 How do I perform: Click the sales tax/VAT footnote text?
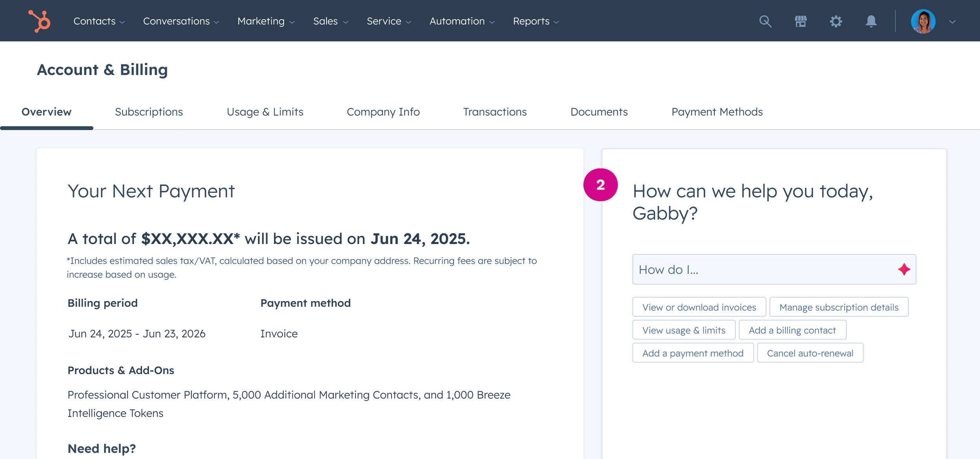tap(302, 267)
